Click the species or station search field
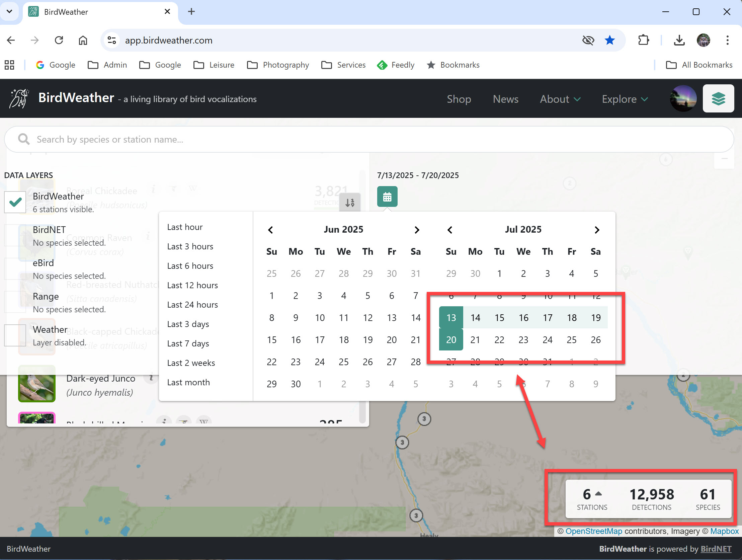 (x=369, y=139)
